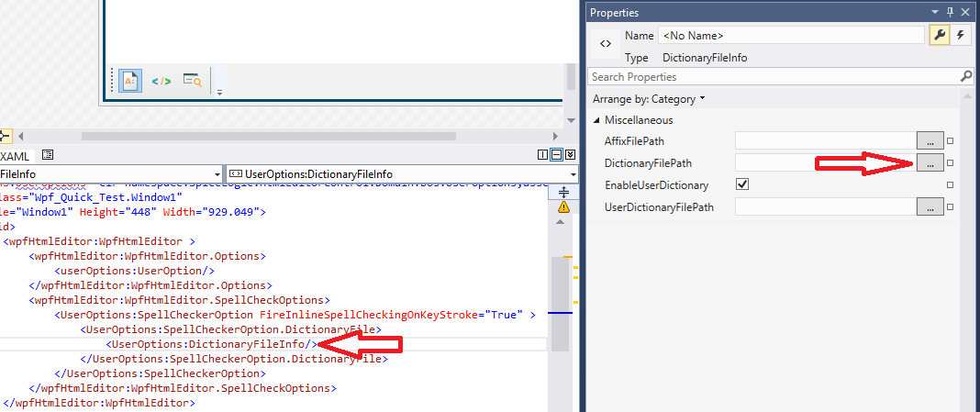
Task: Select the XAML tab
Action: [17, 156]
